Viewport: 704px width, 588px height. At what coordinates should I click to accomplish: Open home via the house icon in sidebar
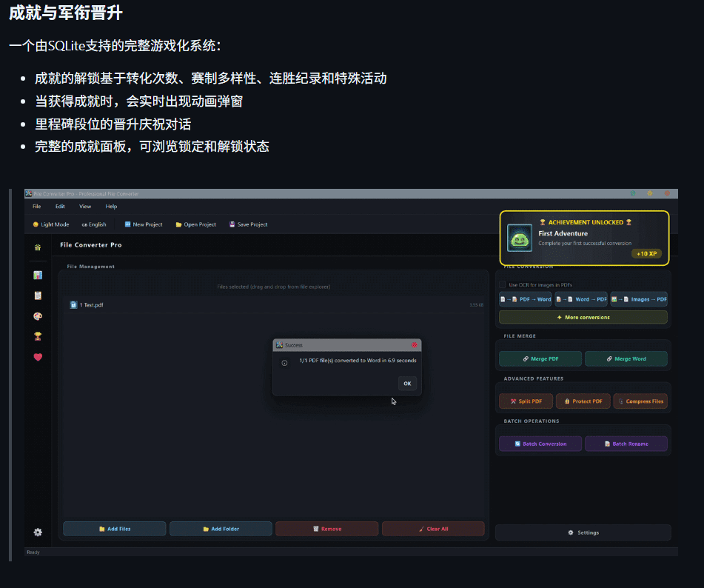pyautogui.click(x=37, y=248)
